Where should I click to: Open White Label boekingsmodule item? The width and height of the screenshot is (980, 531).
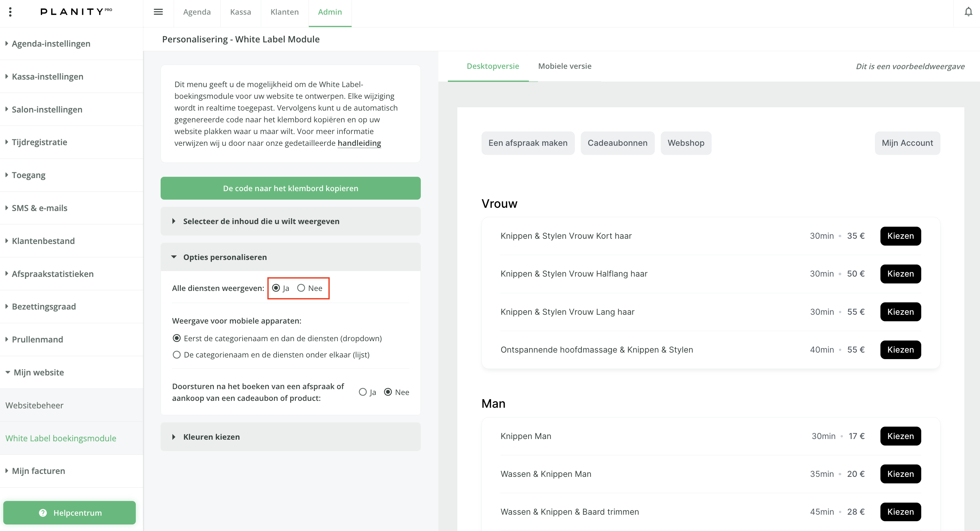coord(71,438)
